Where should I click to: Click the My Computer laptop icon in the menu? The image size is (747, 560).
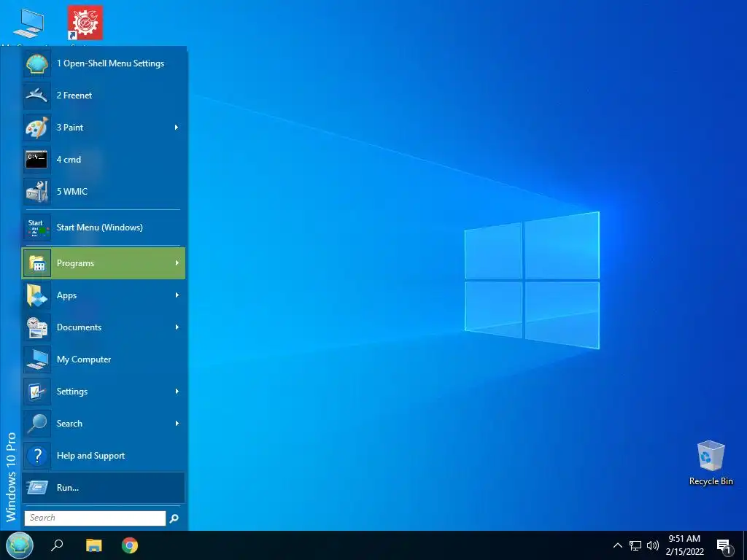[x=36, y=359]
